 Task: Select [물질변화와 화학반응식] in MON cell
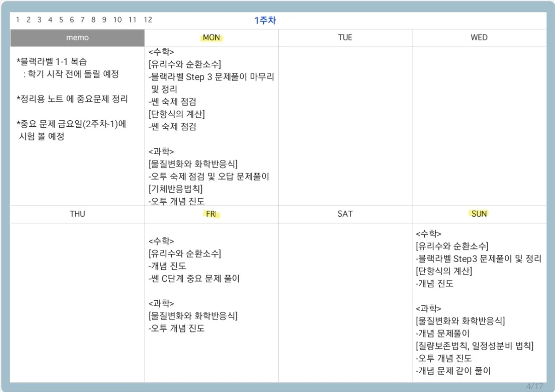coord(193,164)
